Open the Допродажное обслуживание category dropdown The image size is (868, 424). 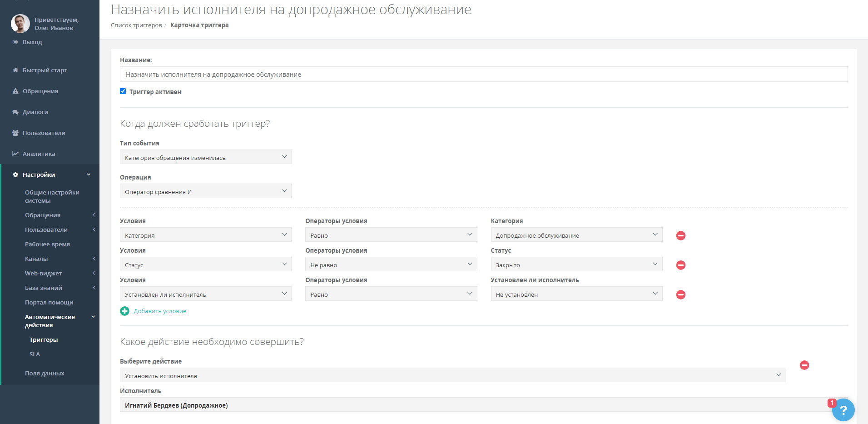click(576, 235)
